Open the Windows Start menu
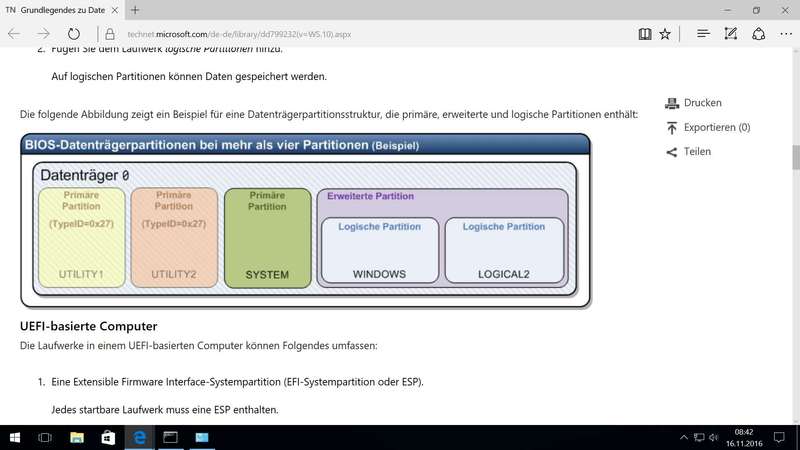The height and width of the screenshot is (450, 800). (x=15, y=438)
